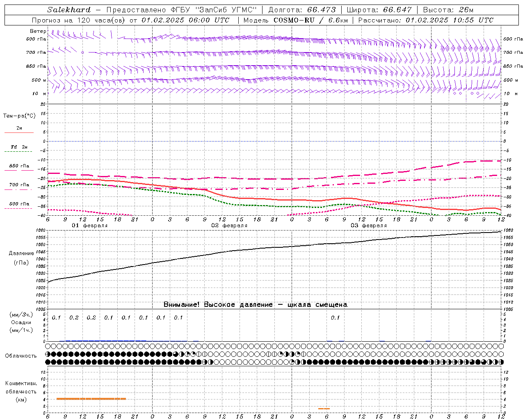The height and width of the screenshot is (420, 525).
Task: Click the '01 февраля' date label
Action: (x=90, y=226)
